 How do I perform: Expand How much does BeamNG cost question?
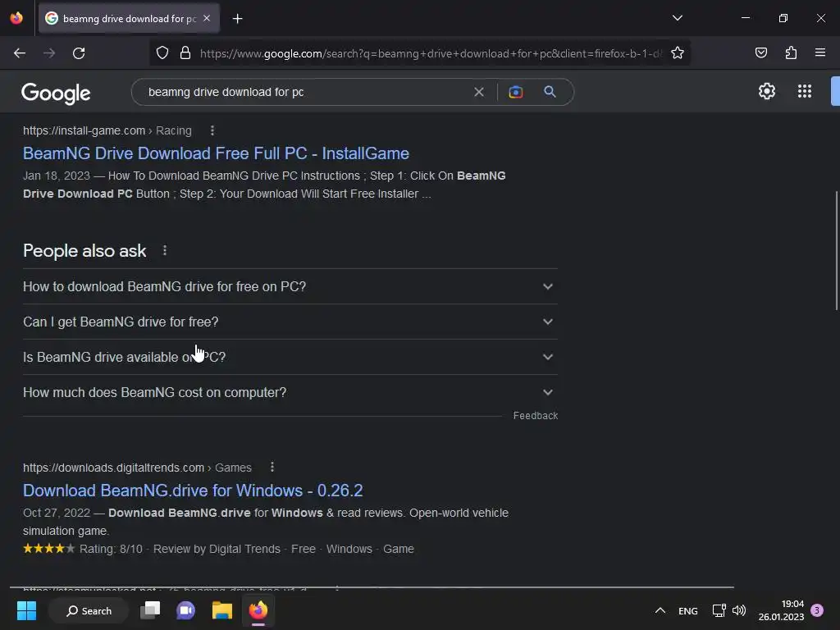coord(290,393)
